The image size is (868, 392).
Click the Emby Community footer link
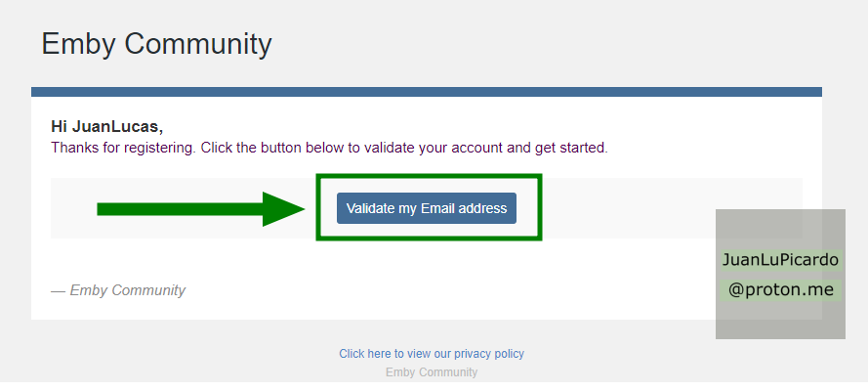(432, 372)
